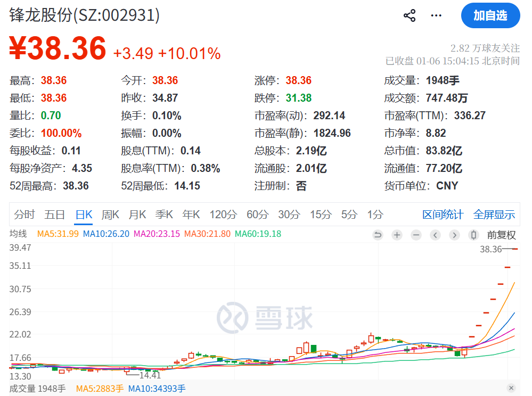Close the volume indicator panel with X
532x396 pixels.
(511, 388)
